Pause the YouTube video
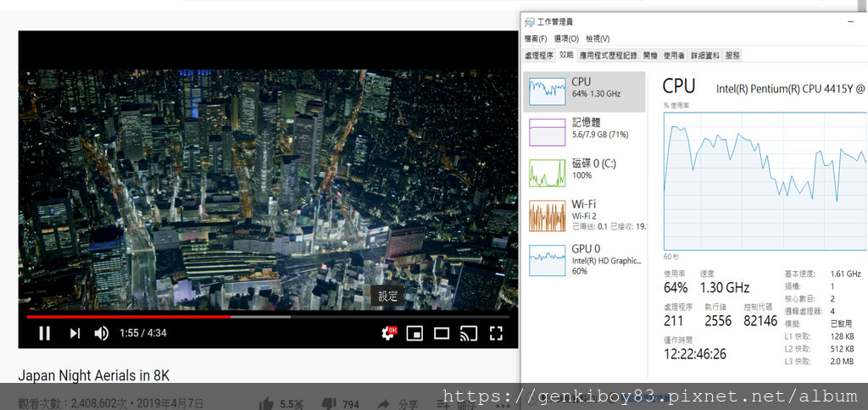Viewport: 868px width, 410px height. click(x=44, y=333)
